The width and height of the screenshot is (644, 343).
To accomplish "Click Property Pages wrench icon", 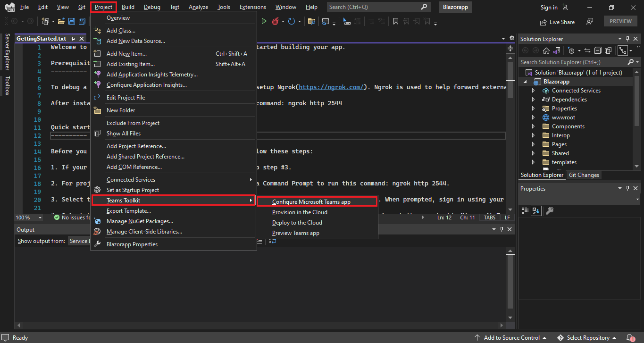I will tap(549, 211).
